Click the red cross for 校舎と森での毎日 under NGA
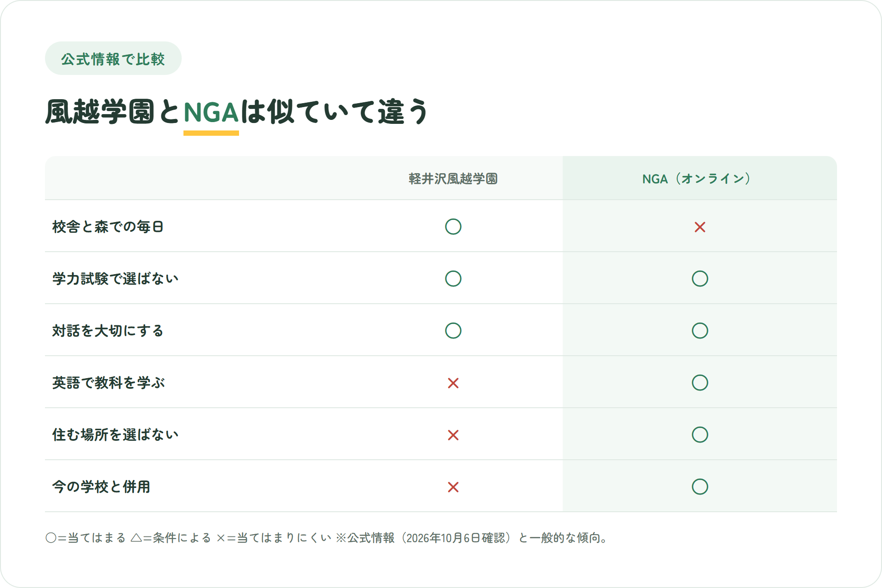The height and width of the screenshot is (588, 882). click(700, 227)
